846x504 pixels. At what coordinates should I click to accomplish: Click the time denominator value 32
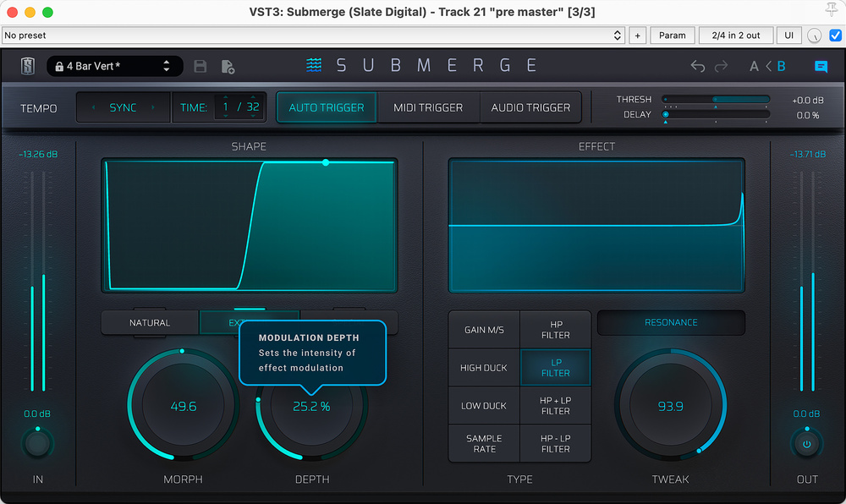(252, 107)
